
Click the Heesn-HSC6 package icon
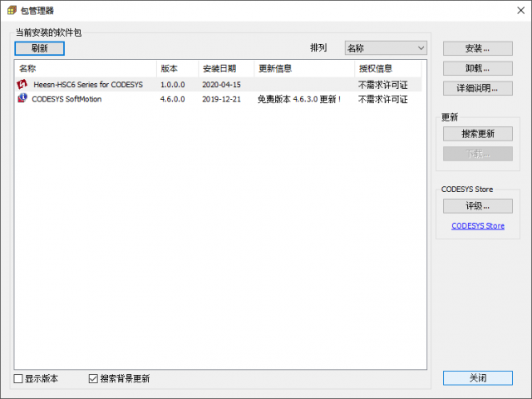[x=22, y=85]
